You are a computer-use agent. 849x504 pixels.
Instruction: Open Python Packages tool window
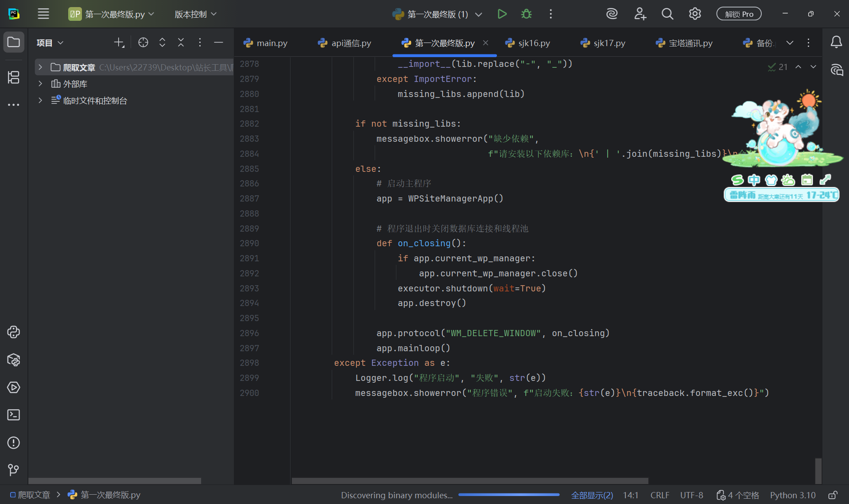[x=13, y=360]
